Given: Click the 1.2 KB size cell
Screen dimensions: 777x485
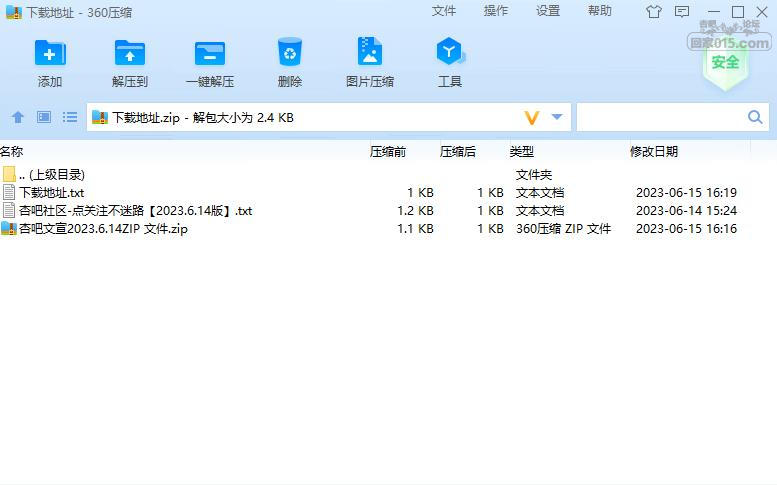Looking at the screenshot, I should [415, 211].
